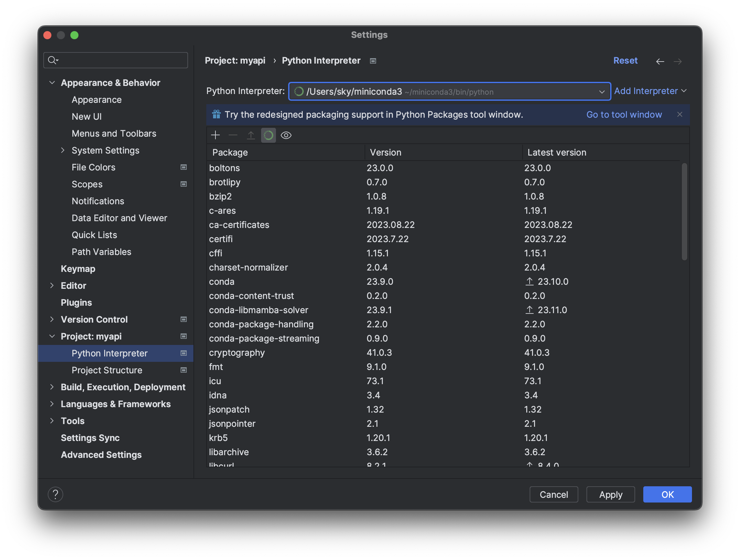Open the Add Interpreter dropdown
Image resolution: width=740 pixels, height=560 pixels.
tap(650, 91)
